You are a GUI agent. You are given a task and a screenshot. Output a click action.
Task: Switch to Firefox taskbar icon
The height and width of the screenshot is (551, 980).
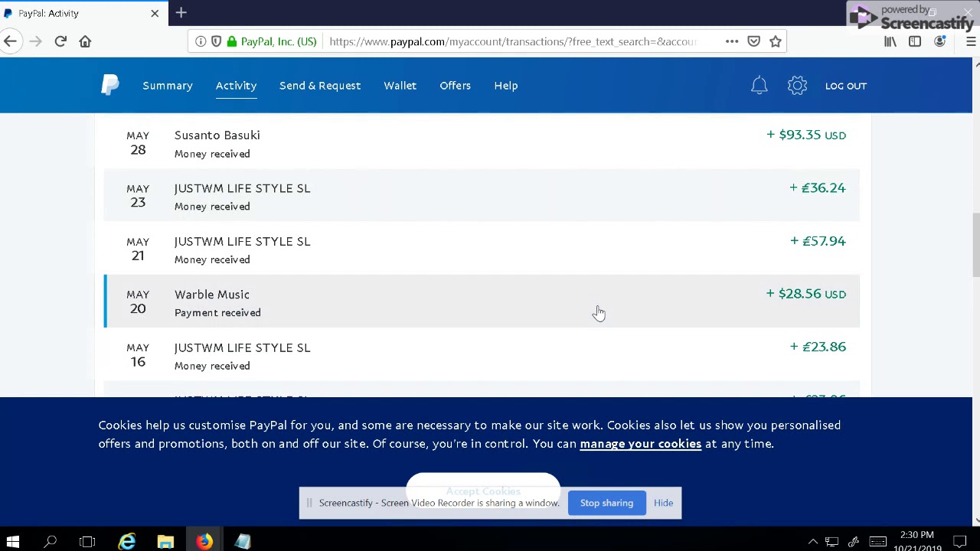coord(204,542)
